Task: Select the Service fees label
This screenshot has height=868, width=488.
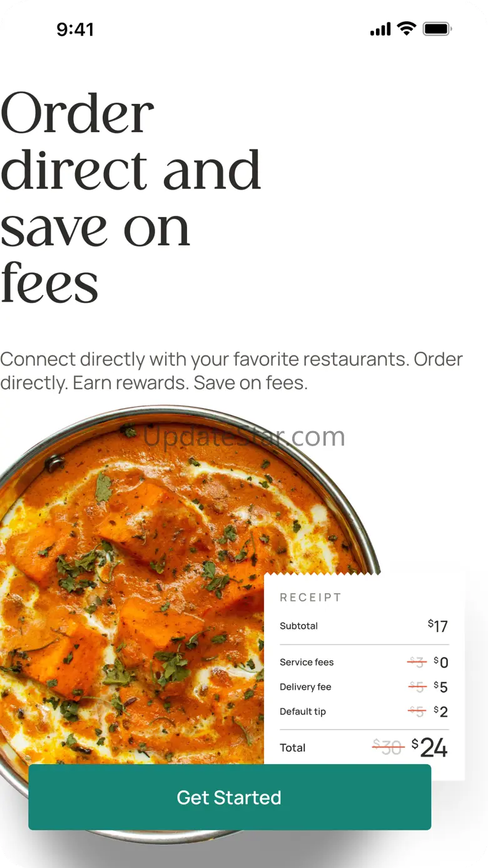Action: pyautogui.click(x=307, y=662)
